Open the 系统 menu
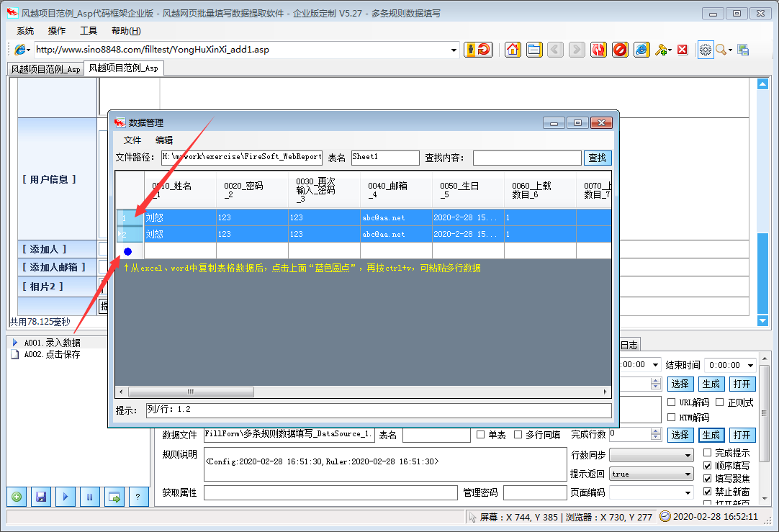This screenshot has height=532, width=779. coord(25,31)
